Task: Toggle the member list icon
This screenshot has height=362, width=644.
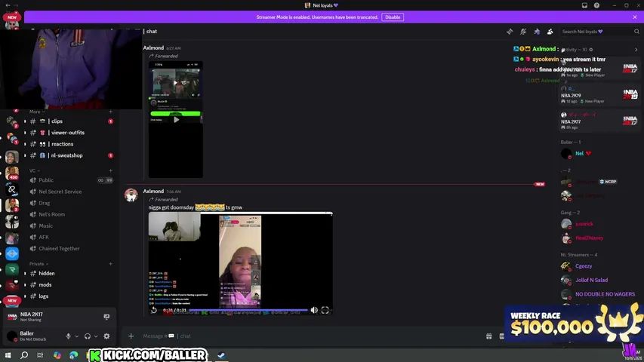Action: click(550, 32)
